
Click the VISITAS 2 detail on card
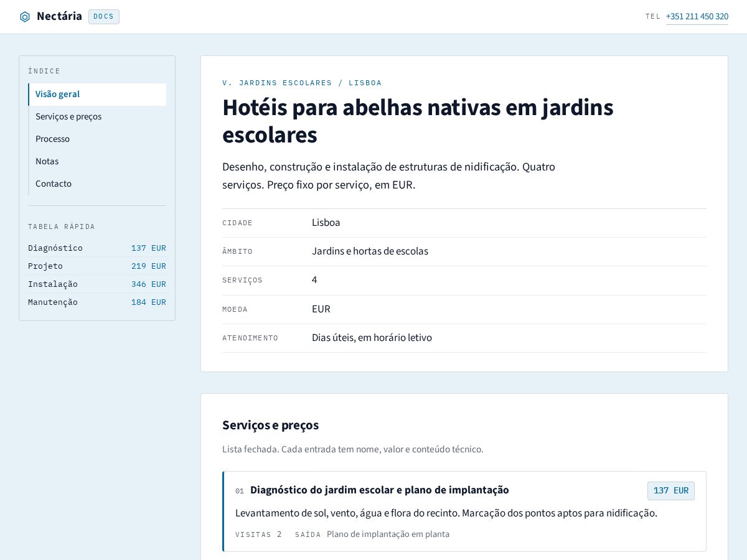click(258, 534)
